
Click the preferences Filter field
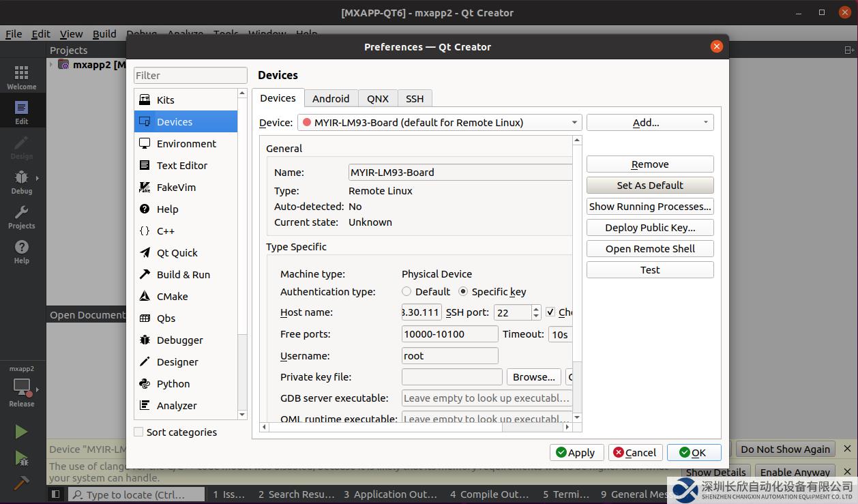190,75
